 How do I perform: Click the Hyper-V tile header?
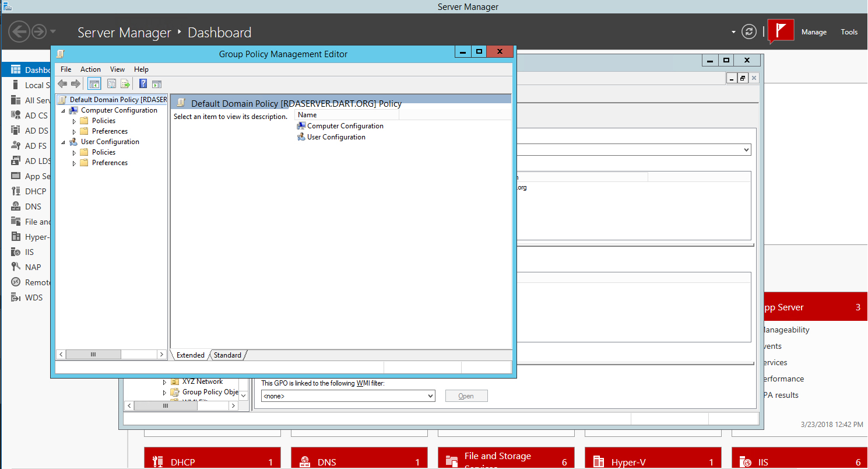click(x=653, y=459)
